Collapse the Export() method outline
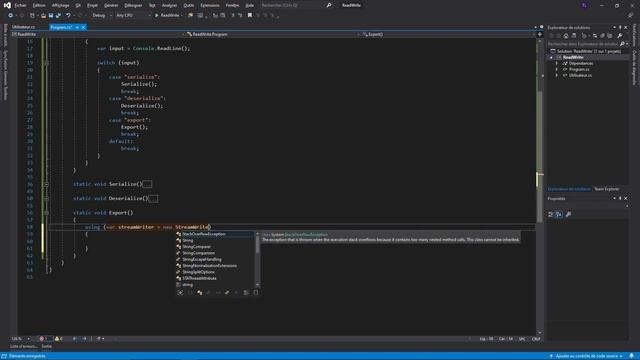 [x=46, y=213]
